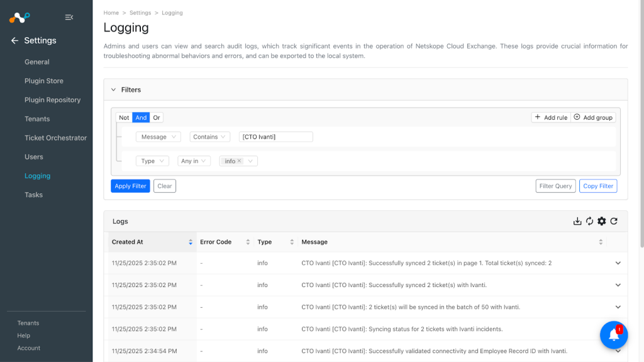644x362 pixels.
Task: Click Apply Filter button
Action: (130, 186)
